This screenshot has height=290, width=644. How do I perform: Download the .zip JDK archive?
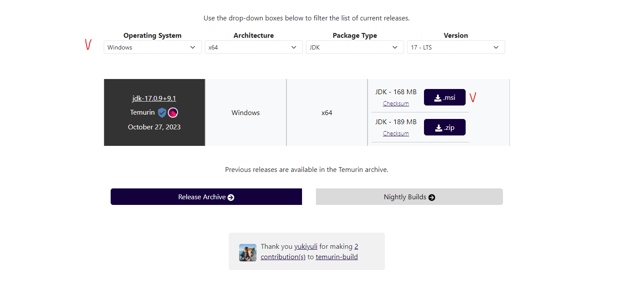pos(444,127)
